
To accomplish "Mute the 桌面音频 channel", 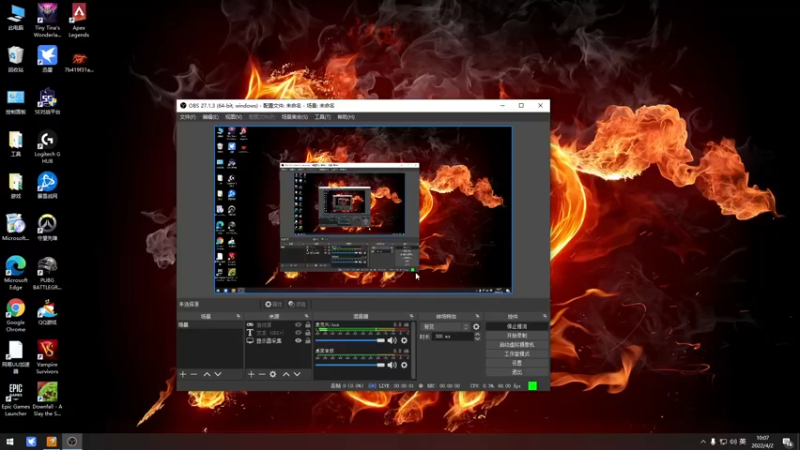I will point(392,365).
